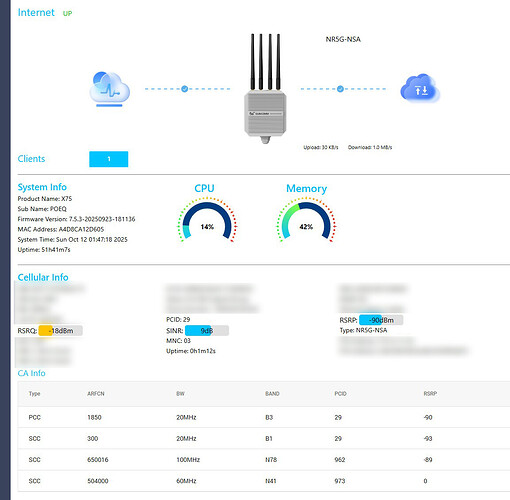Click the Download speed text
The height and width of the screenshot is (500, 510).
pyautogui.click(x=370, y=147)
